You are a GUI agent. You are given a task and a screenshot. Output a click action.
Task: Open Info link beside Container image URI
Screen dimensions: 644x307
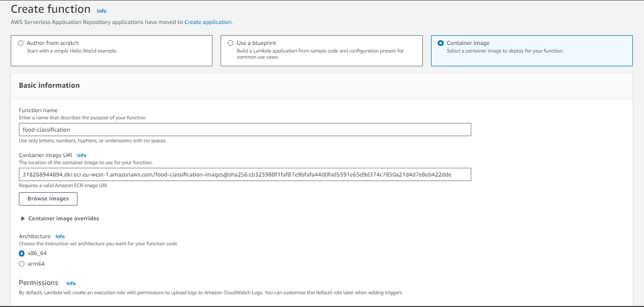coord(82,156)
